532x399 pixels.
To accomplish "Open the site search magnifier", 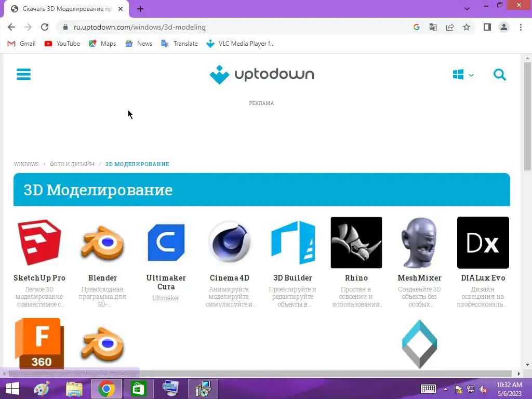I will [499, 74].
